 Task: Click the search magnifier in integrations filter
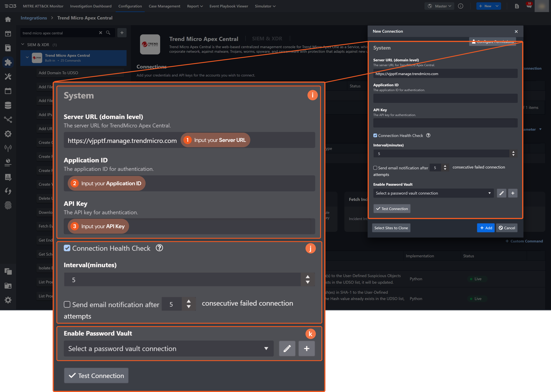tap(108, 33)
